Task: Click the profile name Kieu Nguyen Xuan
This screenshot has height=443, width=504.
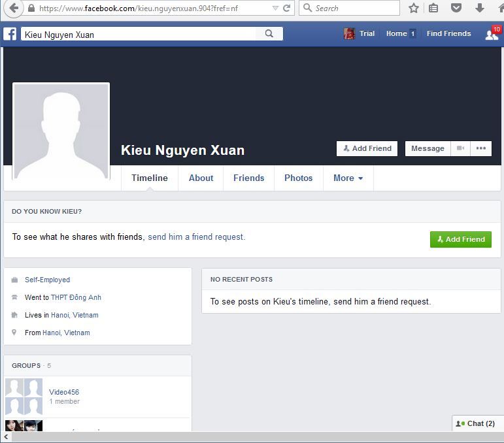Action: (x=182, y=150)
